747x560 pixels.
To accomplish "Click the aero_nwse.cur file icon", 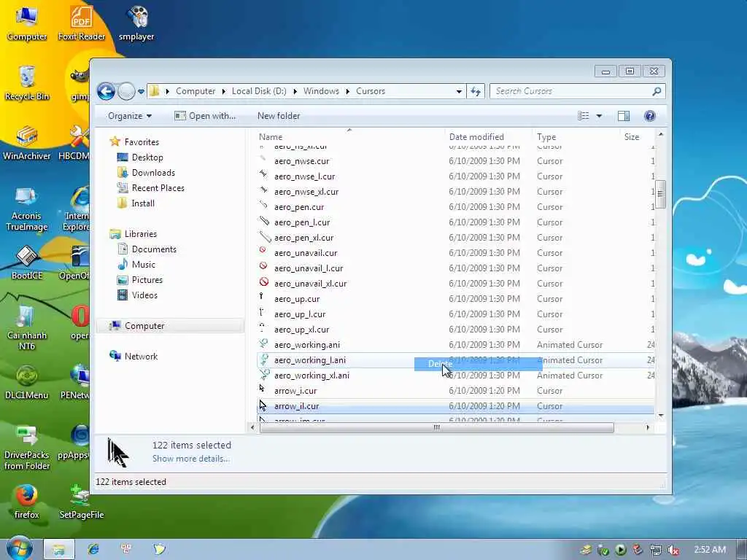I will pos(263,160).
